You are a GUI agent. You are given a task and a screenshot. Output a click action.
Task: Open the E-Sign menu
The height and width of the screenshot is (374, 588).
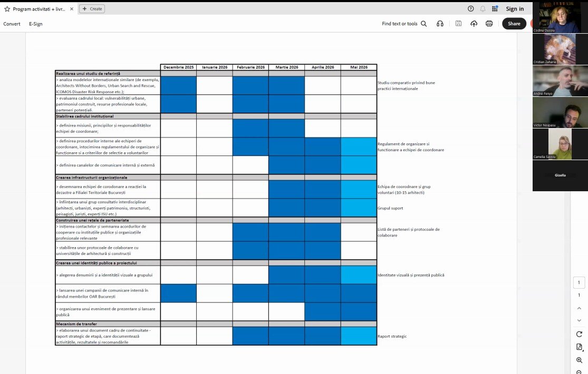(x=36, y=24)
